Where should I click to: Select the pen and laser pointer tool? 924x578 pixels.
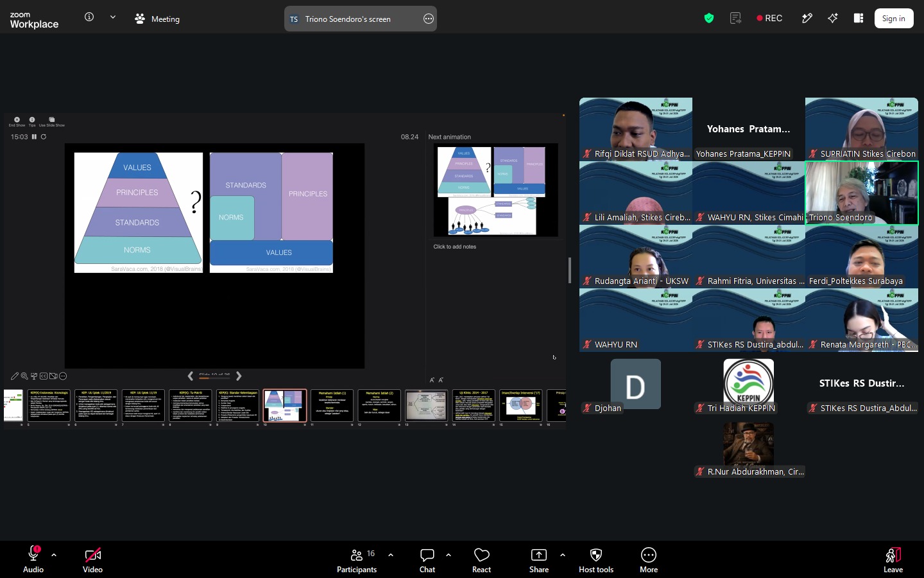[x=15, y=376]
